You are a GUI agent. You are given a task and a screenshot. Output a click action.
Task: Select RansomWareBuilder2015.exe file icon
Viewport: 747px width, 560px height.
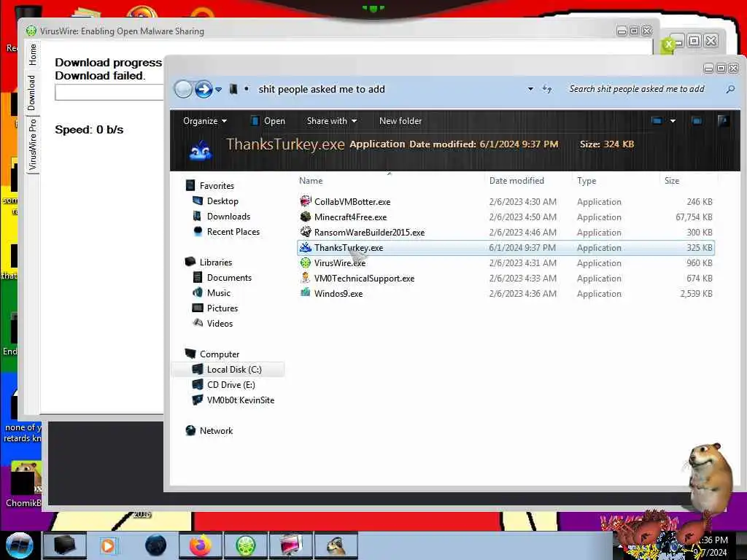pyautogui.click(x=306, y=232)
